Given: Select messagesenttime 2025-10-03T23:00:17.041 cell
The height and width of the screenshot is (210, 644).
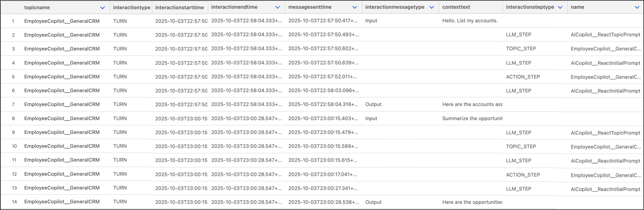Looking at the screenshot, I should coord(323,175).
